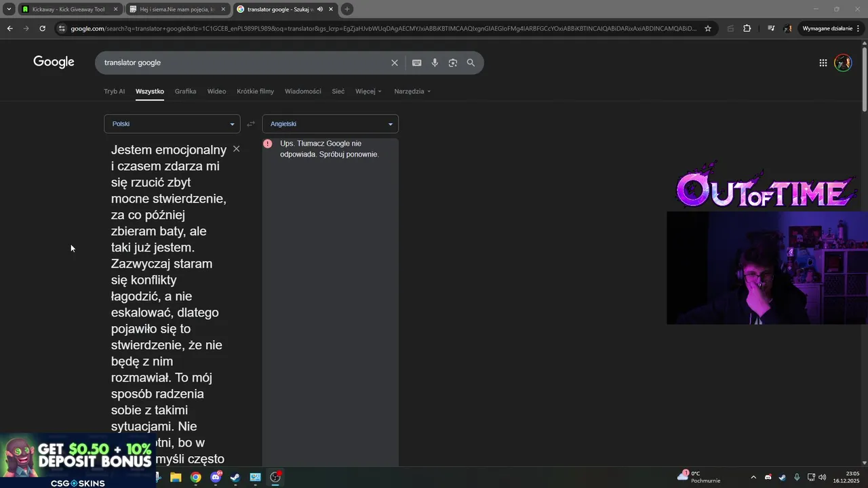Click the 'Ups. Tłumacz Google nie odpowiada' message
The width and height of the screenshot is (868, 488).
click(x=330, y=149)
